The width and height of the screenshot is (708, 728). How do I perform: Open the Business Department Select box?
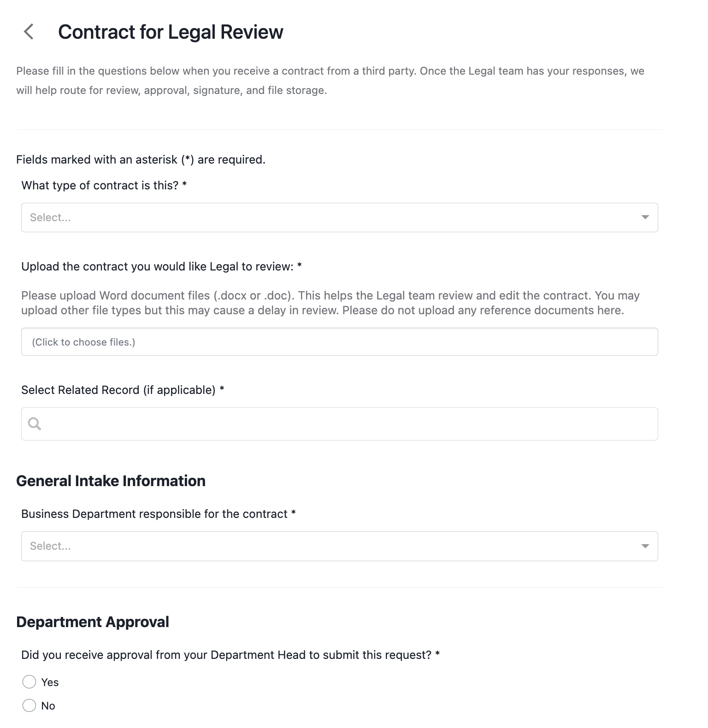click(339, 546)
